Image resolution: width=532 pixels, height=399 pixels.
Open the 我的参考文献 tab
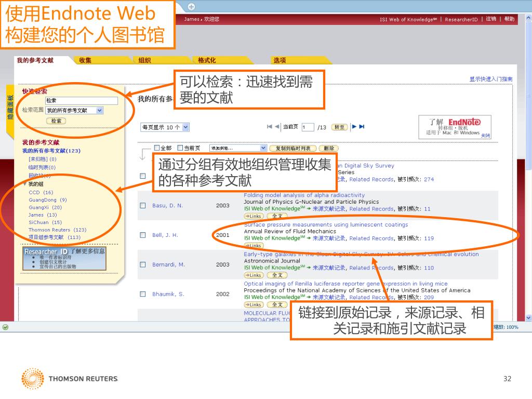[35, 60]
